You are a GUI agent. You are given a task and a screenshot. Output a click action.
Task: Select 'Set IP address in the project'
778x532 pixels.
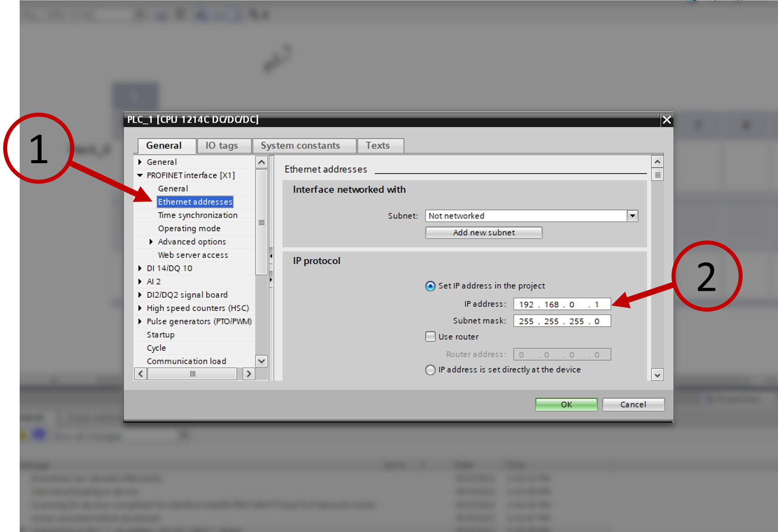430,286
